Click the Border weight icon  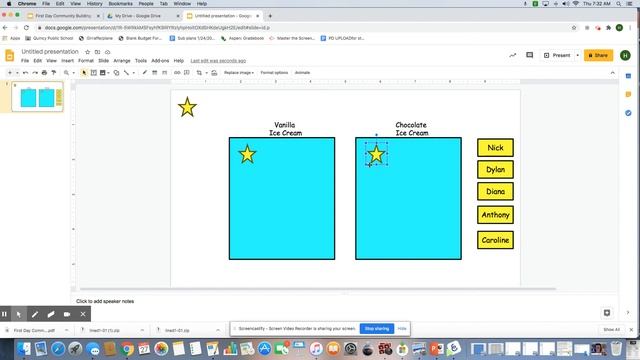click(x=155, y=73)
